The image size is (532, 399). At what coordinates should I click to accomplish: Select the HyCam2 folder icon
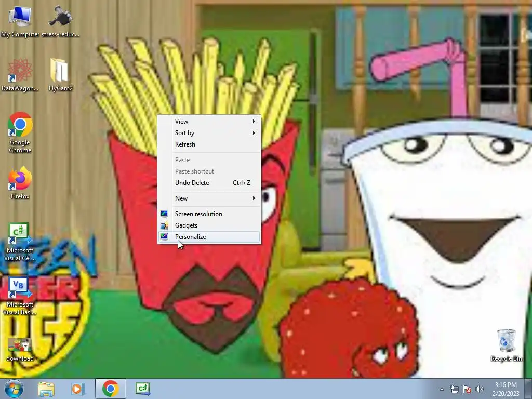point(60,75)
